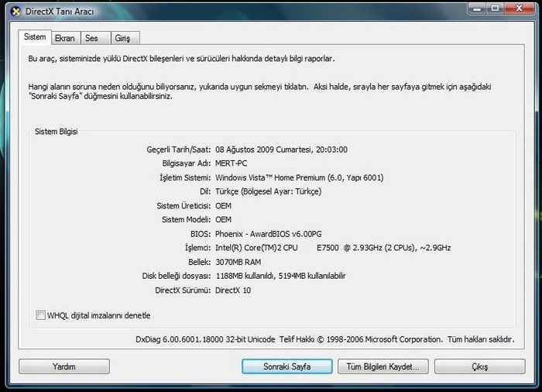Viewport: 542px width, 392px height.
Task: Click the Bellek label
Action: (x=200, y=262)
